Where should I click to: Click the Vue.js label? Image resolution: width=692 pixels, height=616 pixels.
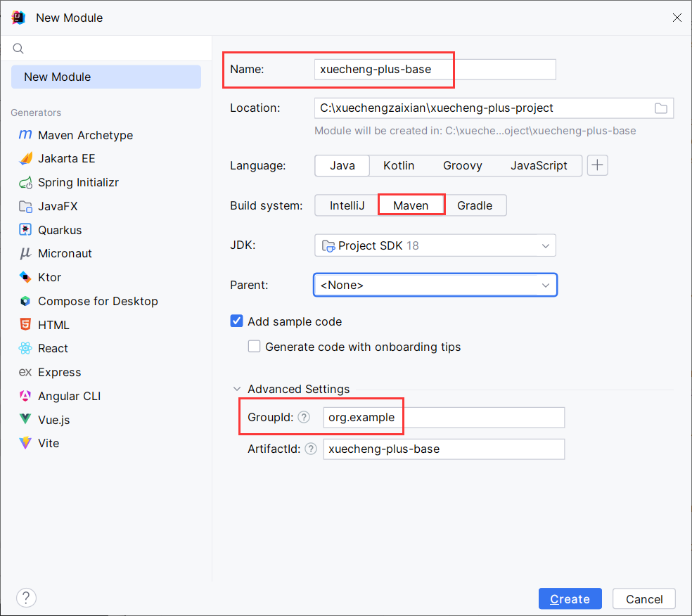coord(54,420)
